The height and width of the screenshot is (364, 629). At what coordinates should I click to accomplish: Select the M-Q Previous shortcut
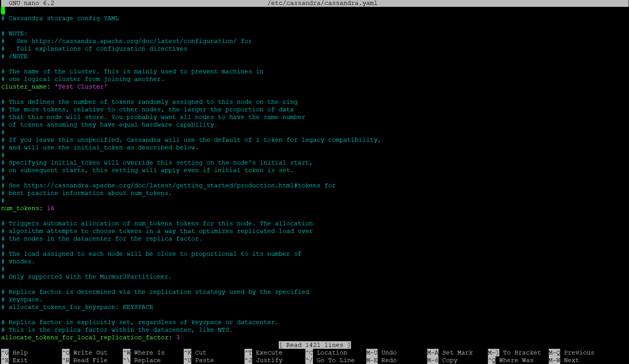[572, 353]
